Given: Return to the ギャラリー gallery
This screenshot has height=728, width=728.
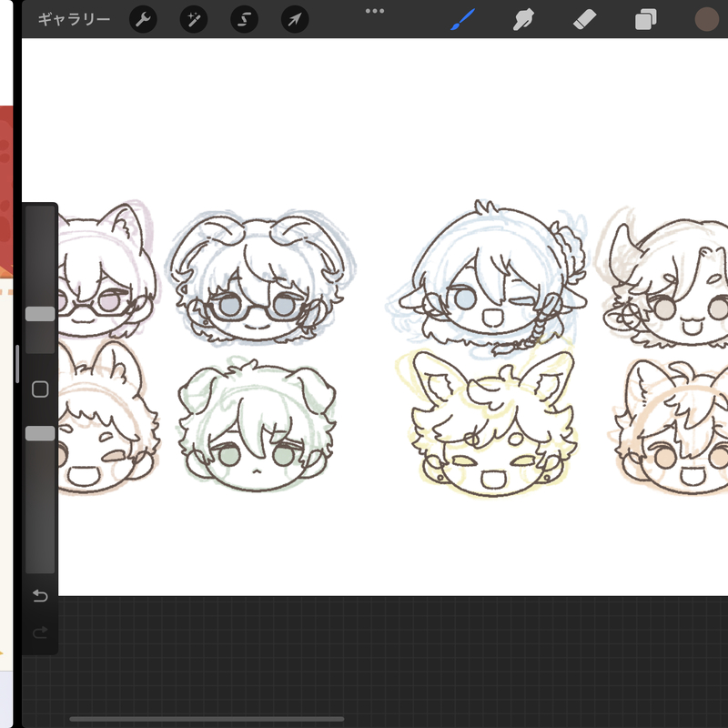Looking at the screenshot, I should click(75, 19).
